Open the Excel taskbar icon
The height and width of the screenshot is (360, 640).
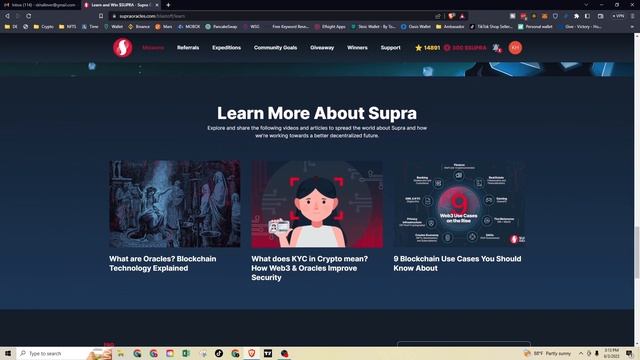click(186, 353)
